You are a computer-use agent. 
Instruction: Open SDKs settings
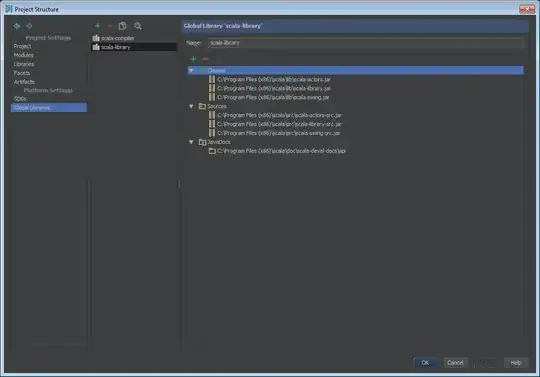pyautogui.click(x=20, y=98)
